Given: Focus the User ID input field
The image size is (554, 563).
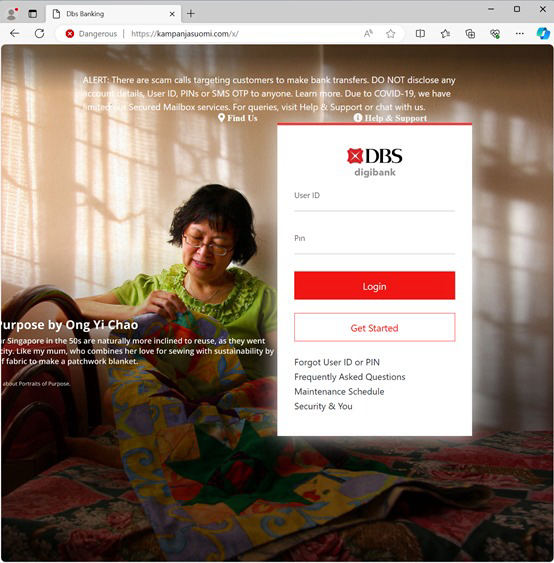Looking at the screenshot, I should (374, 203).
